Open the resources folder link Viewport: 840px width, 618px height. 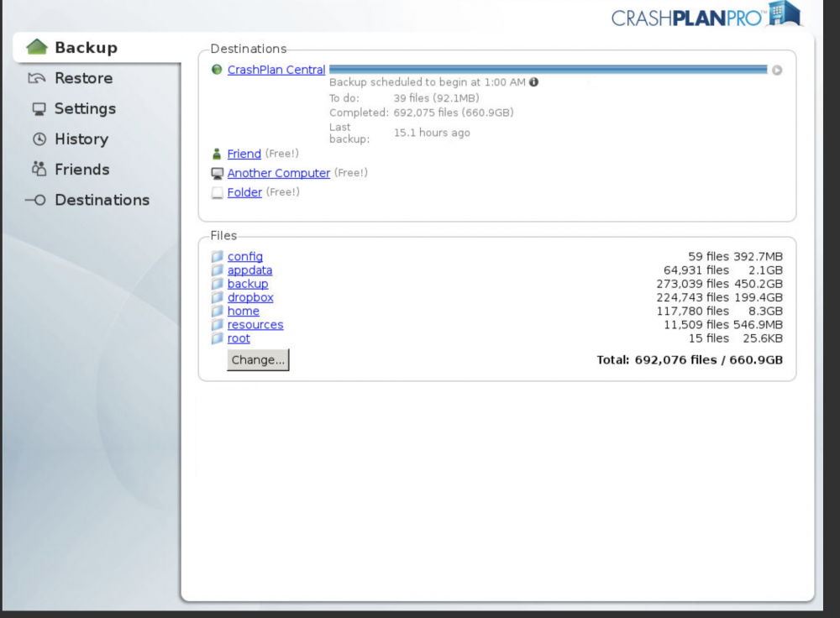[x=255, y=324]
